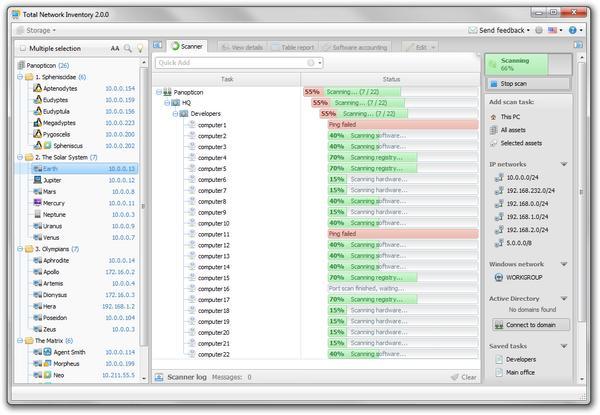The image size is (600, 415).
Task: Click the Task column header
Action: pos(227,79)
